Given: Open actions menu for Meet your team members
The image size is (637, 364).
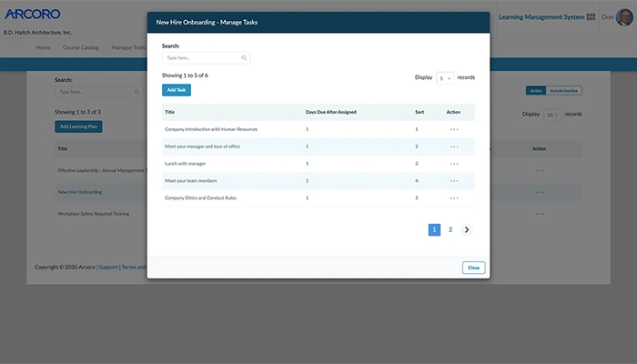Looking at the screenshot, I should 454,181.
